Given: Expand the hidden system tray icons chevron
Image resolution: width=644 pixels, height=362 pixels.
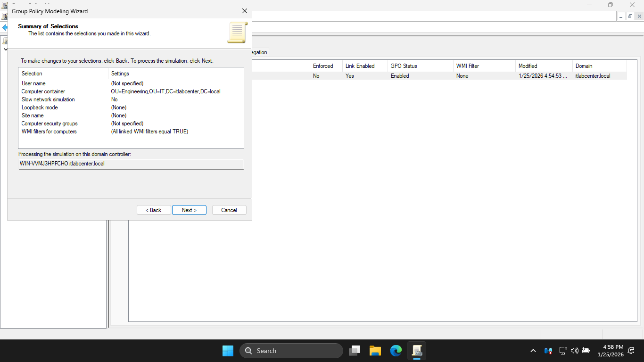Looking at the screenshot, I should 533,351.
